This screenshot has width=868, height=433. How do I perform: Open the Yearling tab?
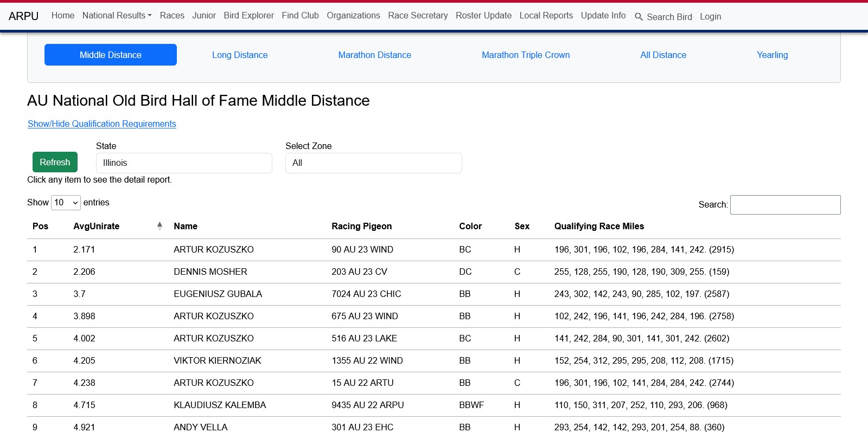[772, 55]
